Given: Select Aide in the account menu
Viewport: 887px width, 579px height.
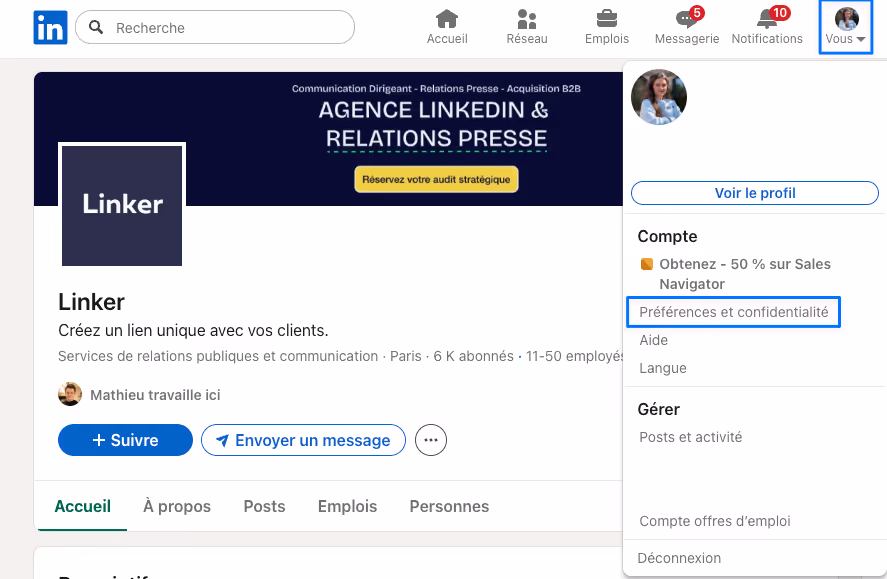Looking at the screenshot, I should coord(653,340).
